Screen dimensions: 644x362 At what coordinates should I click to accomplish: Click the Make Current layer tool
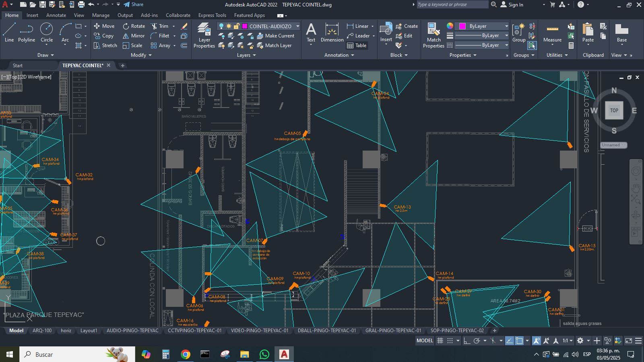(276, 36)
